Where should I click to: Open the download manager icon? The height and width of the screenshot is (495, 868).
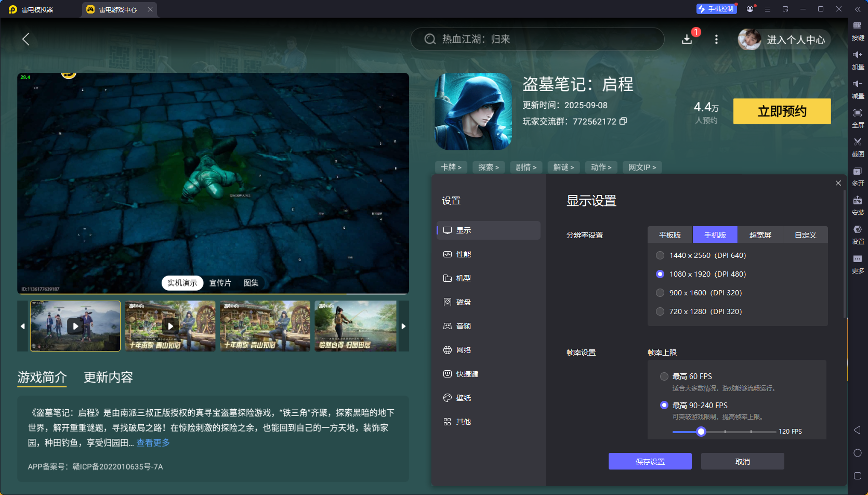pos(687,40)
